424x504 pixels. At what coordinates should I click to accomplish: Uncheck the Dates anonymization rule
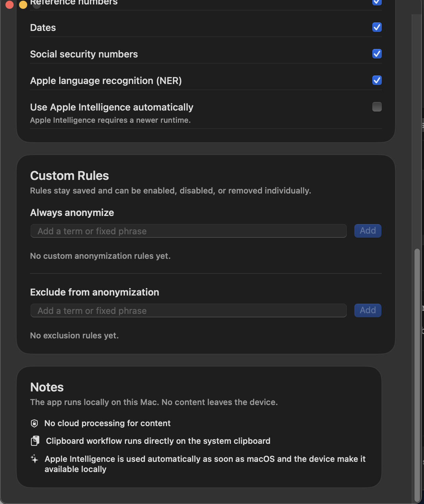pyautogui.click(x=377, y=28)
